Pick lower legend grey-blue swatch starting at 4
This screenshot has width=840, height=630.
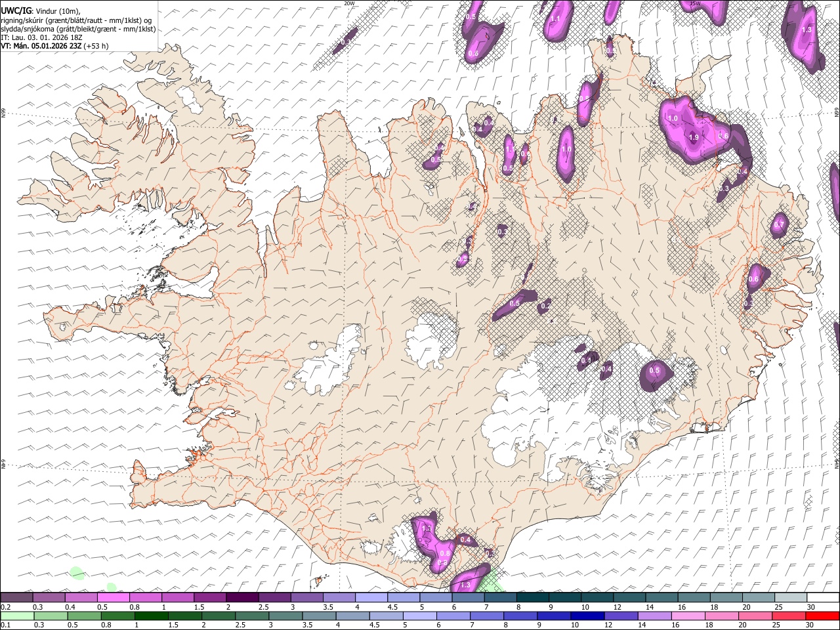click(352, 616)
